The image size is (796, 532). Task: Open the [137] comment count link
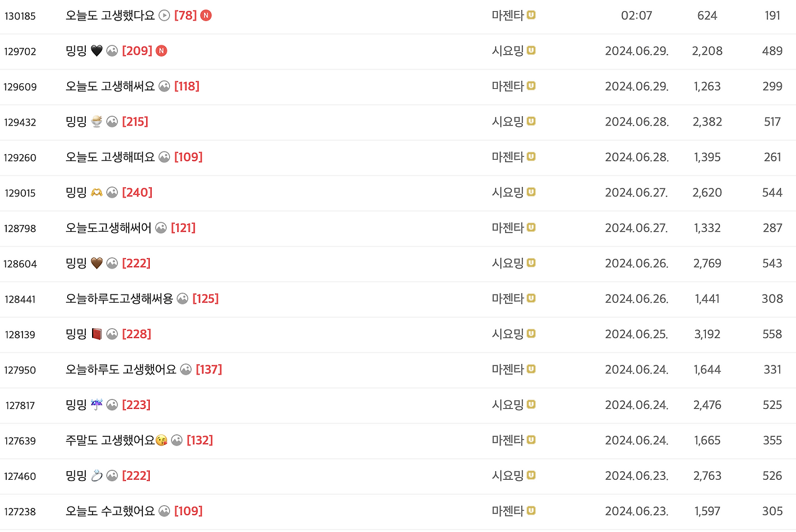(209, 370)
